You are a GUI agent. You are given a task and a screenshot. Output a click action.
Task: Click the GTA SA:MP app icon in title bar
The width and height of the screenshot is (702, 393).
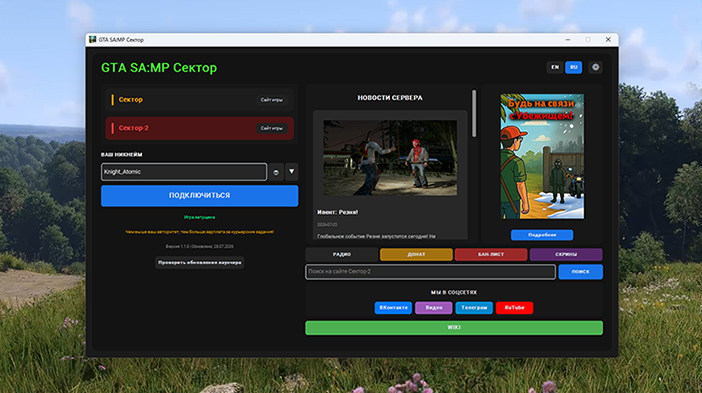point(93,39)
